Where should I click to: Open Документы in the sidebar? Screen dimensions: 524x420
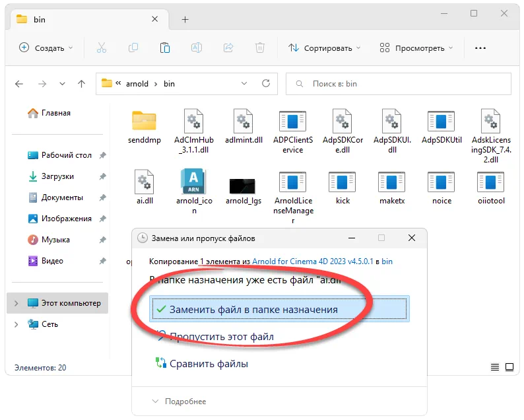point(55,197)
